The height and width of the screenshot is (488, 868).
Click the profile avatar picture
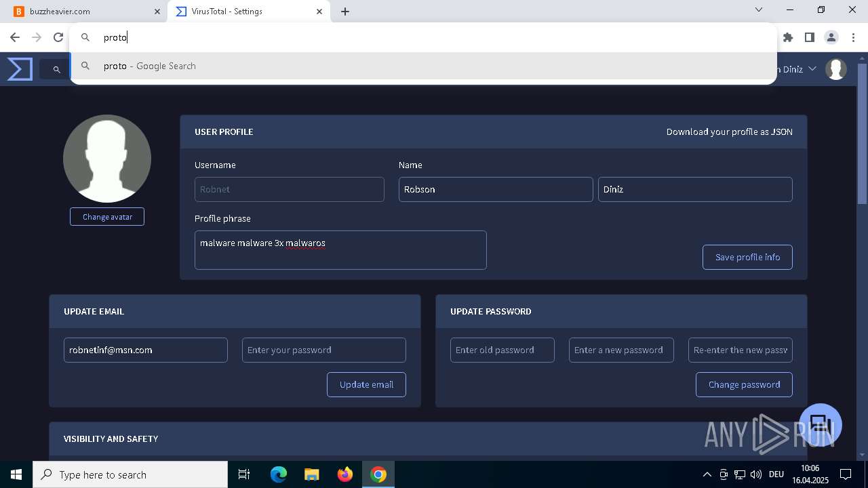(107, 159)
